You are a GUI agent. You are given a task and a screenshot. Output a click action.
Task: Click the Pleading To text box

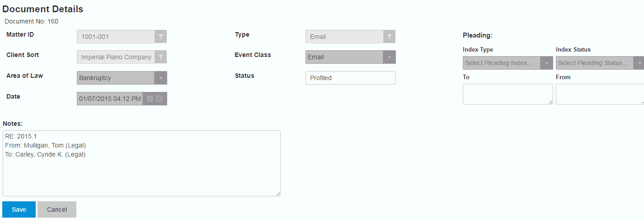[508, 94]
